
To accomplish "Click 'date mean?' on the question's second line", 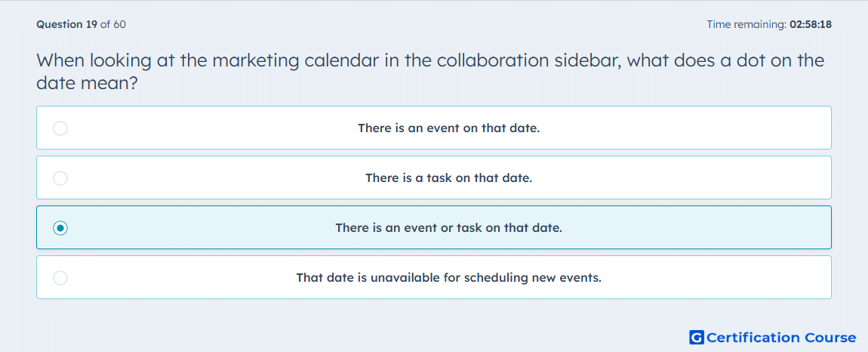I will [x=87, y=85].
